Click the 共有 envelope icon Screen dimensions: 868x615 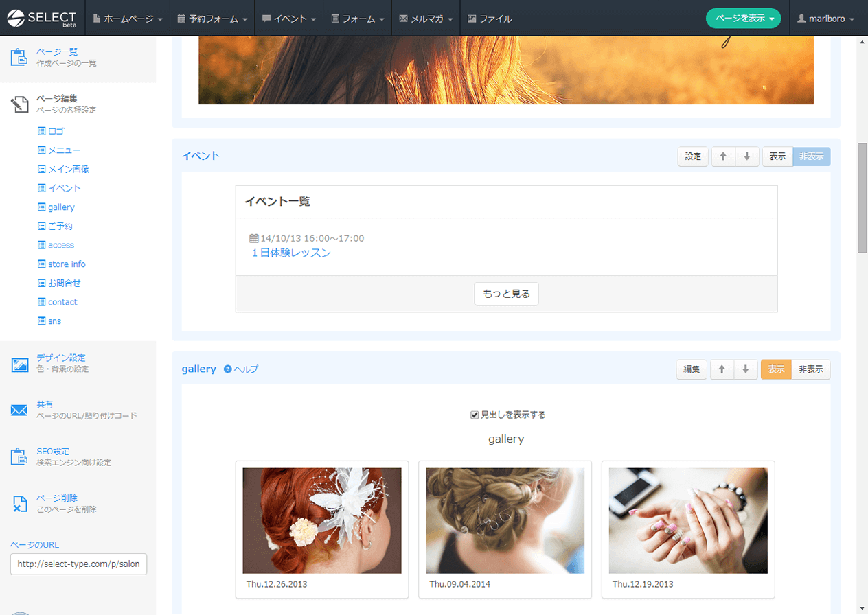pos(19,410)
